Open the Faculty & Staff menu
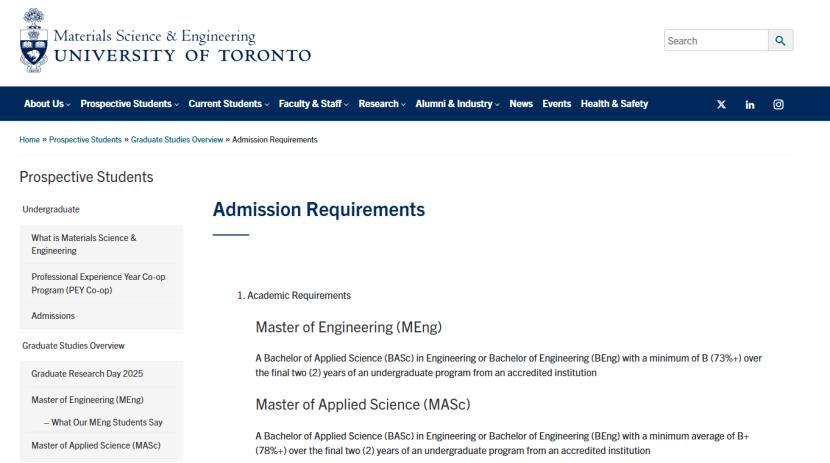Screen dimensions: 830x463 [314, 104]
